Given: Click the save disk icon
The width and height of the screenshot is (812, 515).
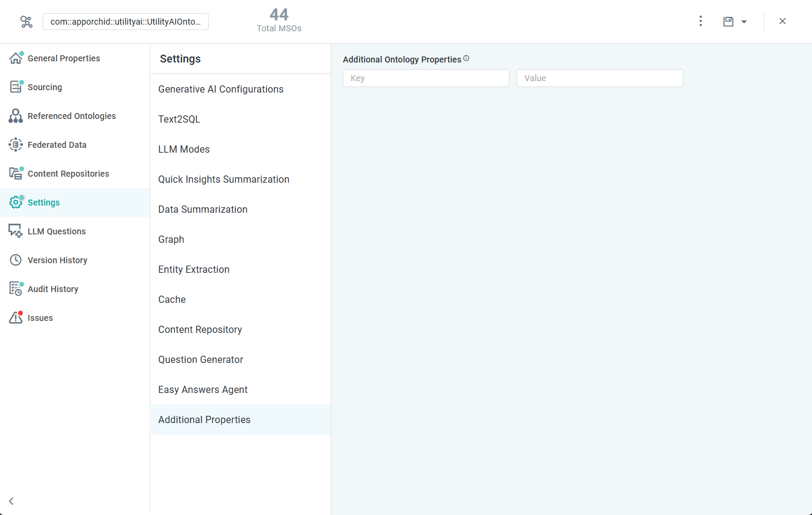Looking at the screenshot, I should coord(728,22).
